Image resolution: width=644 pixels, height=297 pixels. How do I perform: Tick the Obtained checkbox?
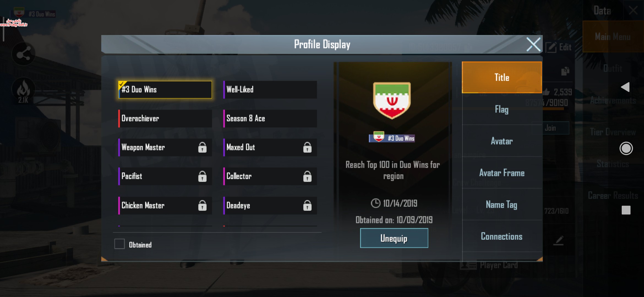tap(119, 244)
